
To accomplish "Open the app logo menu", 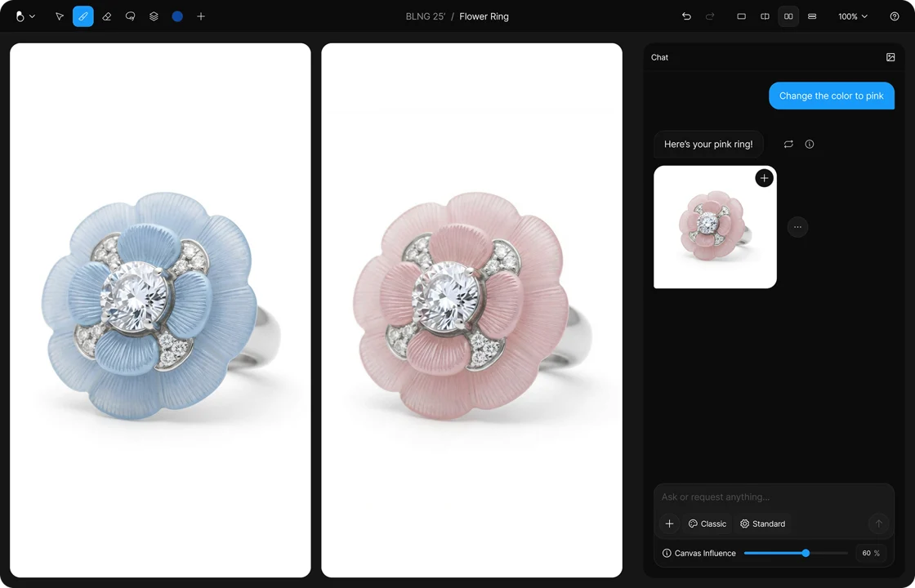I will [25, 16].
